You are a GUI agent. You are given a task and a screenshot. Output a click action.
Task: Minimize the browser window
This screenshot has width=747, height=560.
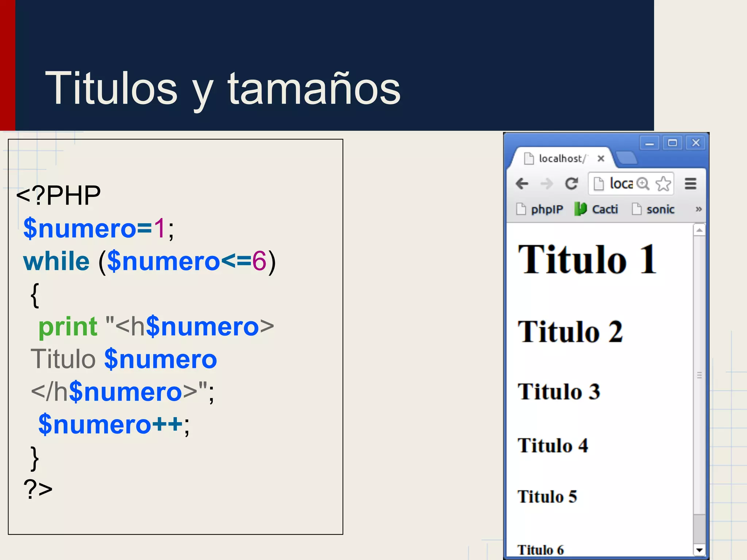click(649, 143)
